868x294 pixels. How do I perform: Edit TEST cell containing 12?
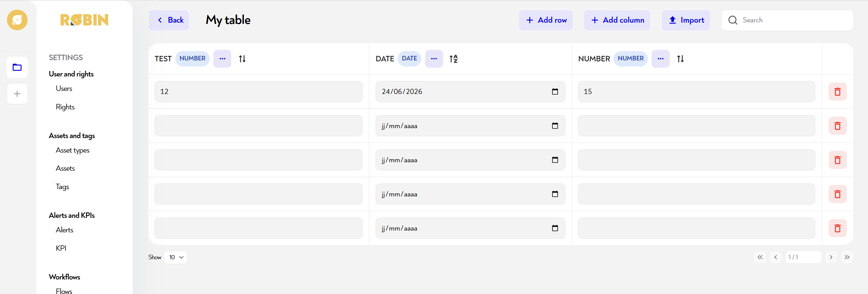point(258,92)
